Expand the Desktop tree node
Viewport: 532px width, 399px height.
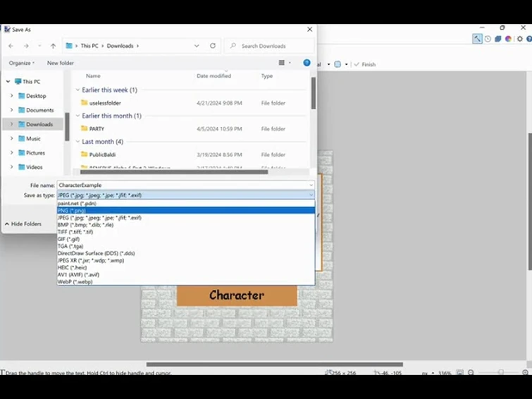pos(11,96)
